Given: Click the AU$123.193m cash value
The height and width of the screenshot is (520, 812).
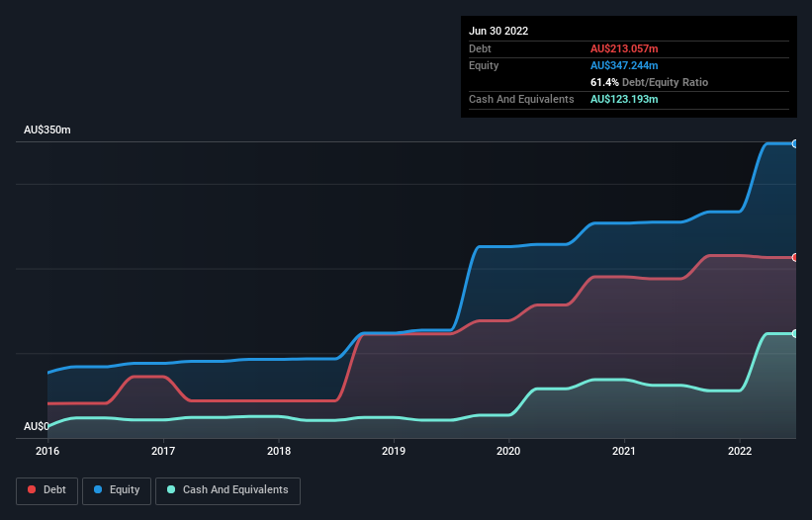Looking at the screenshot, I should pyautogui.click(x=624, y=99).
